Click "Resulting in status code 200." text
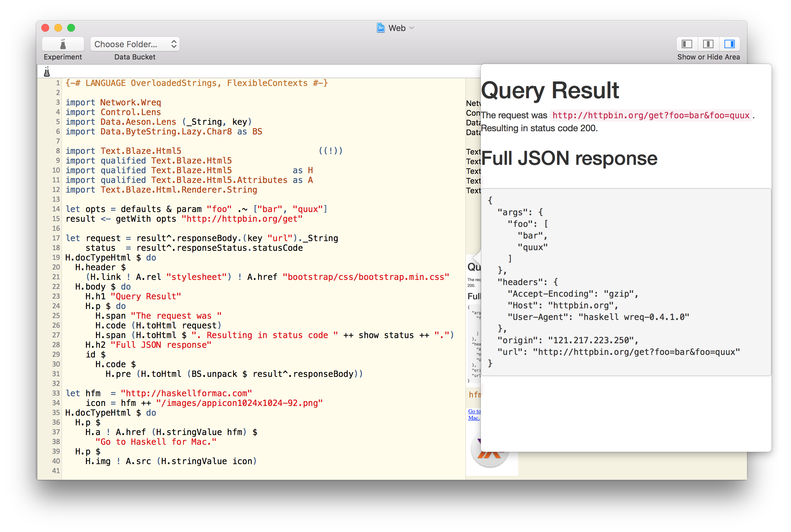This screenshot has height=532, width=791. coord(539,128)
